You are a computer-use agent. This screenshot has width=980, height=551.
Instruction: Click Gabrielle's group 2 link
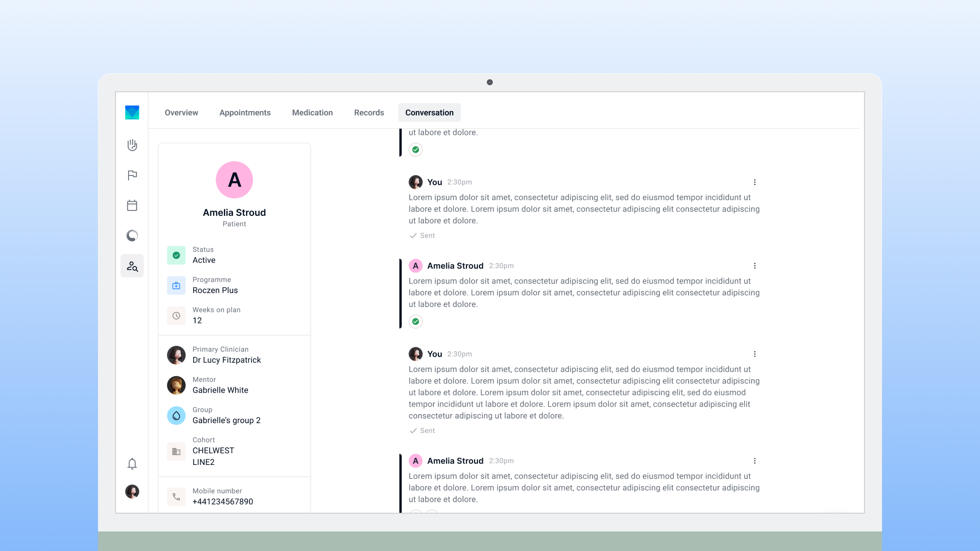(x=226, y=421)
